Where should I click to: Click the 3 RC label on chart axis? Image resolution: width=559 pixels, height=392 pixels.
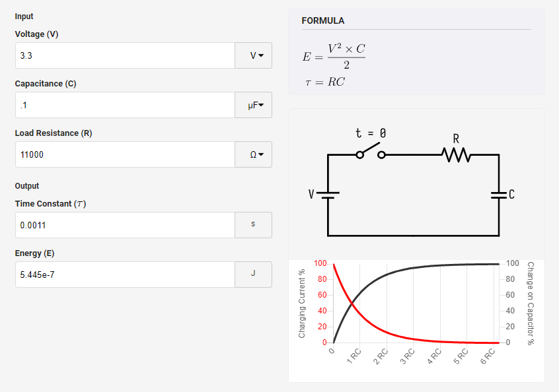click(x=407, y=356)
